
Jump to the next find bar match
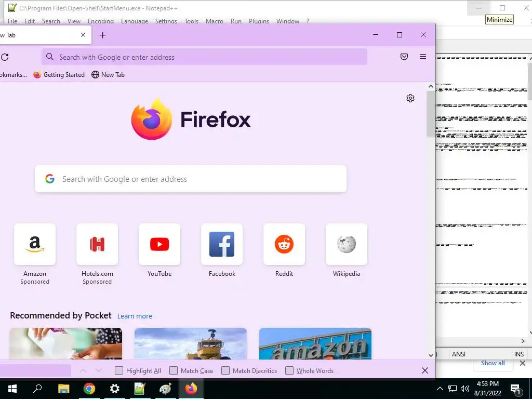98,370
